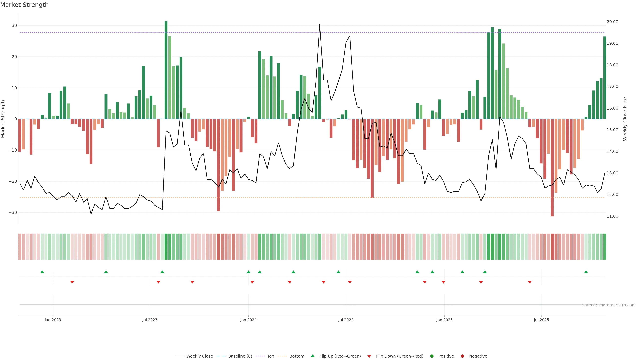Click first green flip-up triangle marker
This screenshot has height=362, width=644.
coord(42,272)
